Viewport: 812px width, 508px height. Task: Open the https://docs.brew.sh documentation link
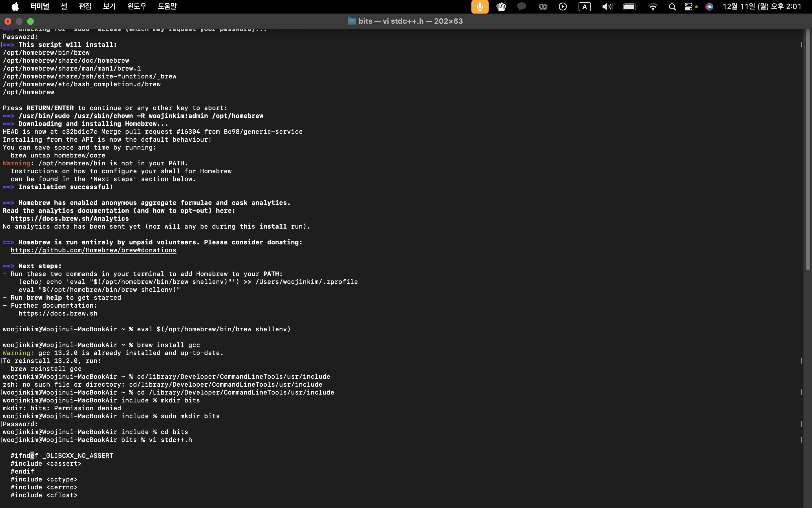pyautogui.click(x=58, y=313)
